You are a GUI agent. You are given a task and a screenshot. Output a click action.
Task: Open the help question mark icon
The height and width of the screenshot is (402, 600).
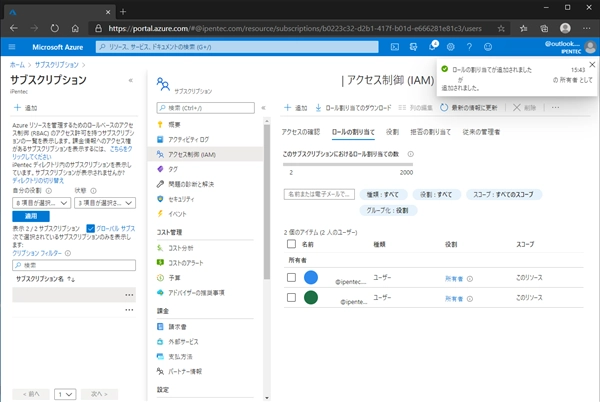point(469,47)
